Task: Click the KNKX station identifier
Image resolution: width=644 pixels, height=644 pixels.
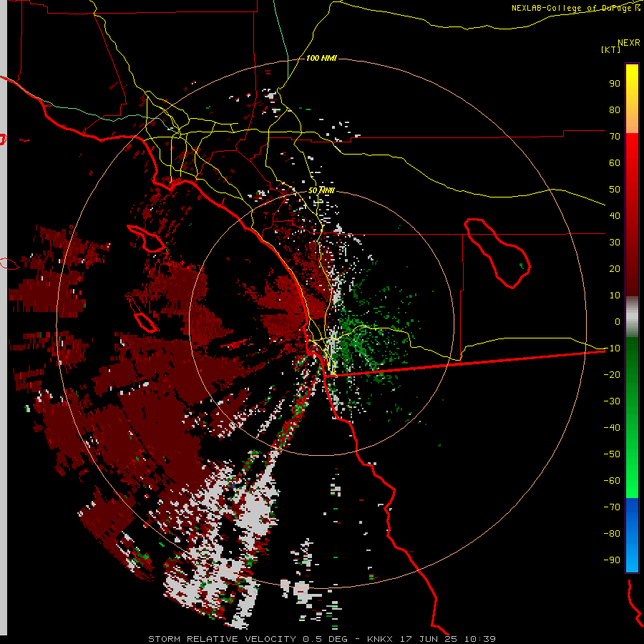Action: (380, 639)
